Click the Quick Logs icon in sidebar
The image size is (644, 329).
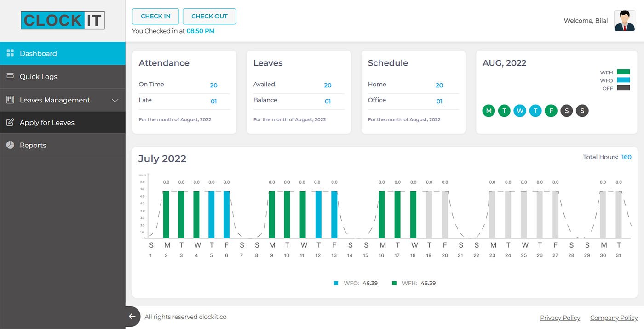pos(10,77)
